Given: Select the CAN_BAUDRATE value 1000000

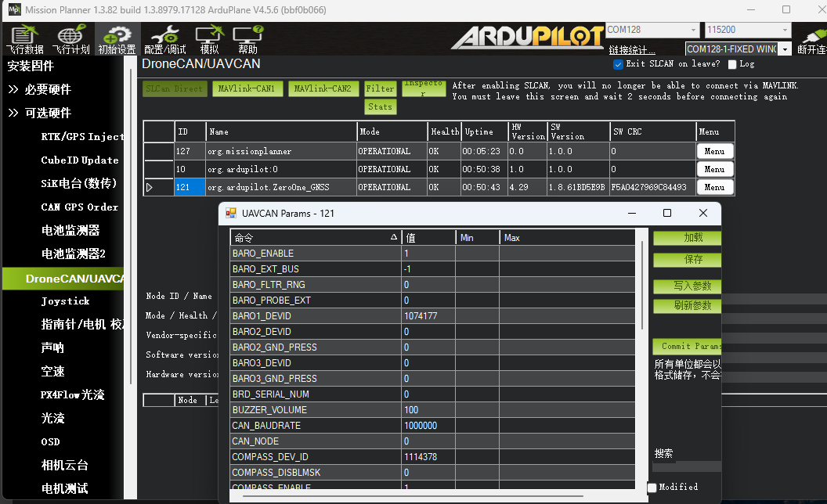Looking at the screenshot, I should click(x=428, y=426).
